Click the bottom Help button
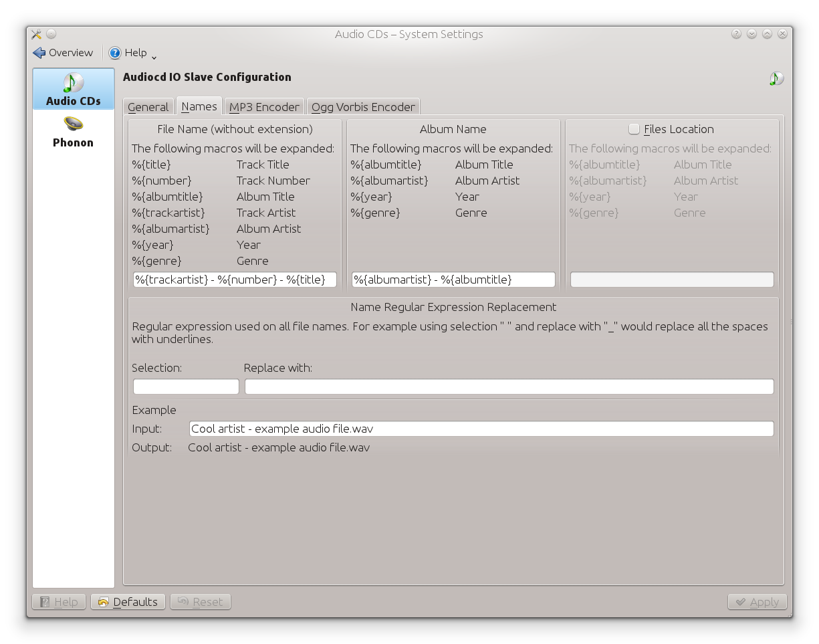This screenshot has width=819, height=644. coord(59,602)
